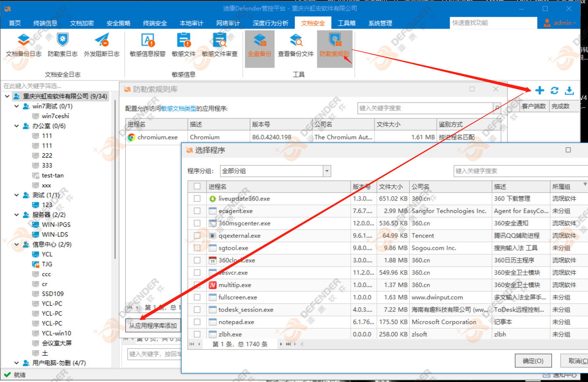
Task: Open the 防勒索规则 rules tool
Action: (x=334, y=49)
